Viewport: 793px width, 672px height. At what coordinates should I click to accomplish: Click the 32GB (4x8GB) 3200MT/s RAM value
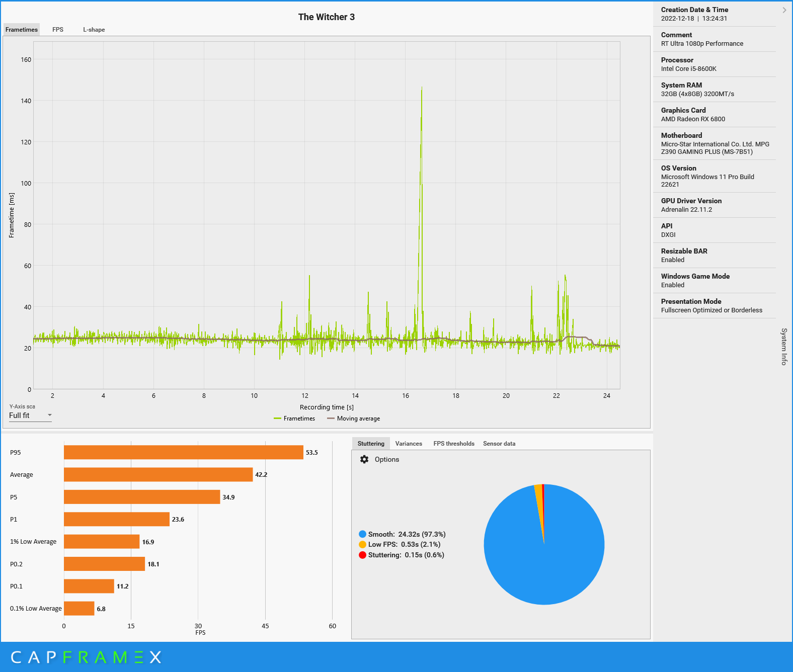pyautogui.click(x=697, y=94)
